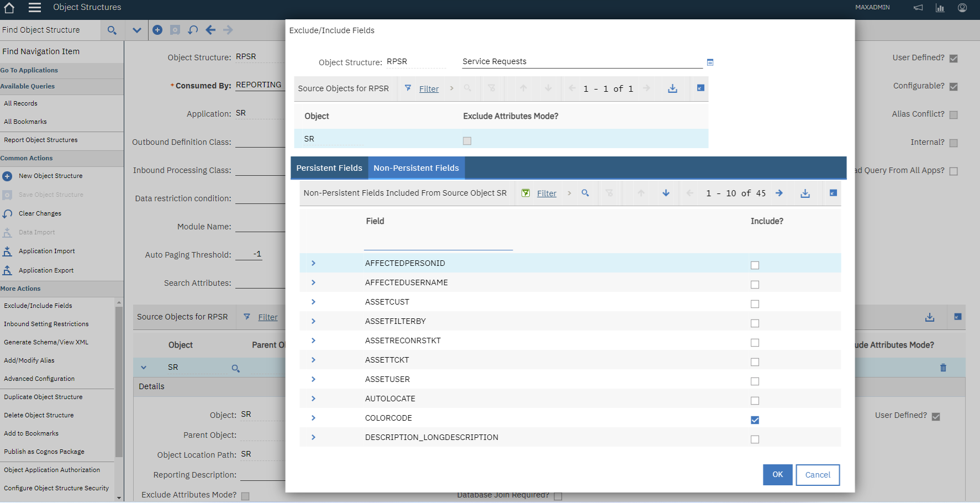980x503 pixels.
Task: Open the hamburger navigation menu
Action: pos(35,8)
